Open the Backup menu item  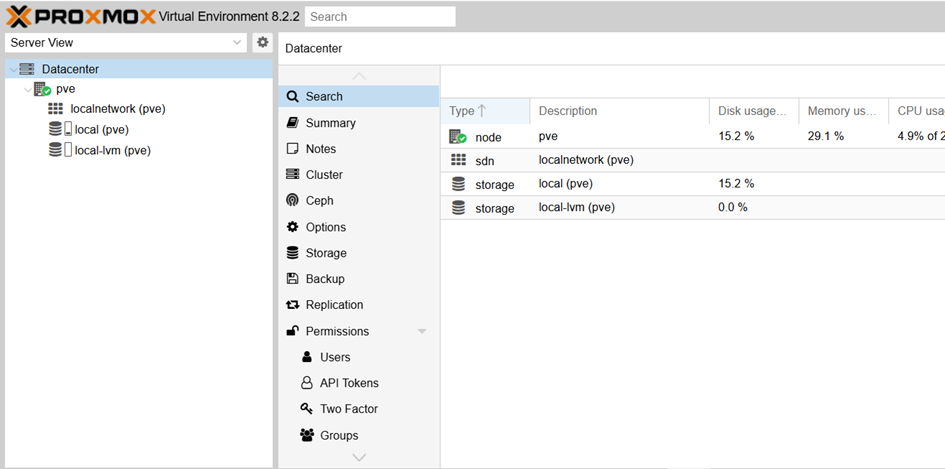pos(359,279)
